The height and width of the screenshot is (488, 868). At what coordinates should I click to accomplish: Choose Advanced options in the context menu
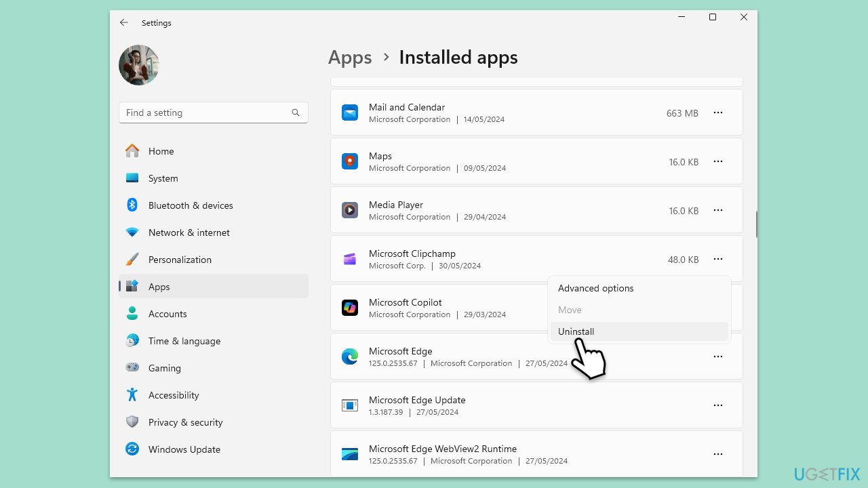[x=639, y=288]
